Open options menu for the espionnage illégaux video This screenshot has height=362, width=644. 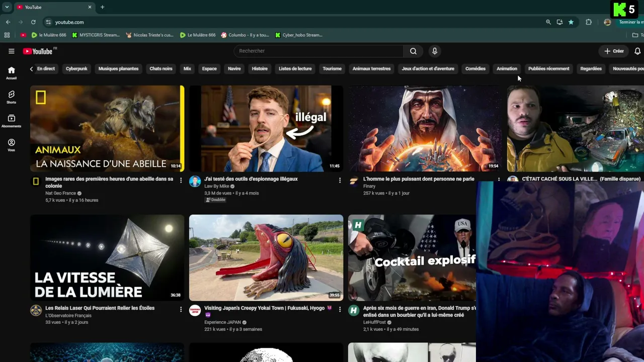[340, 180]
